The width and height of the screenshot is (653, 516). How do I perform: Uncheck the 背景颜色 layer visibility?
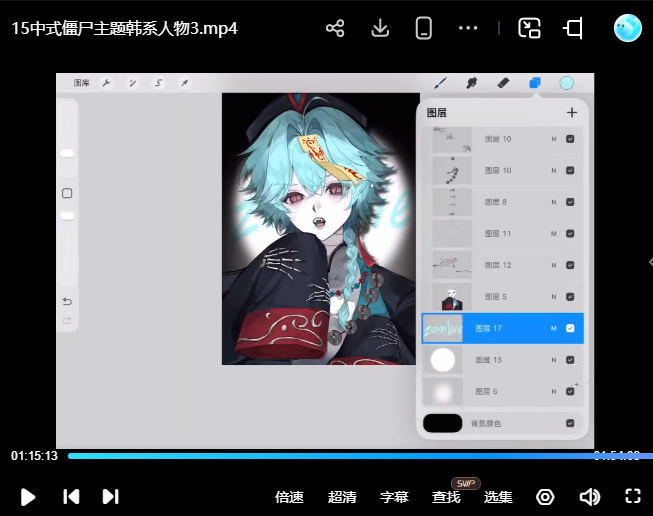[x=570, y=423]
